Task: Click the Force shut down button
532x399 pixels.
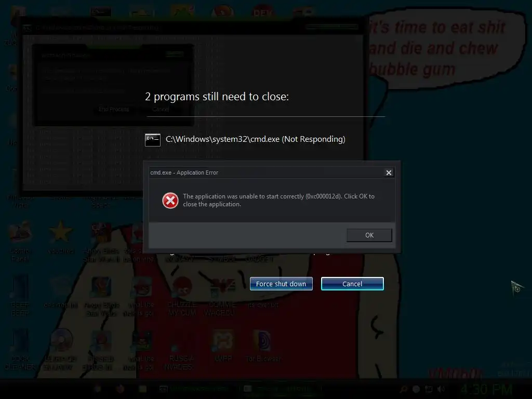Action: 281,284
